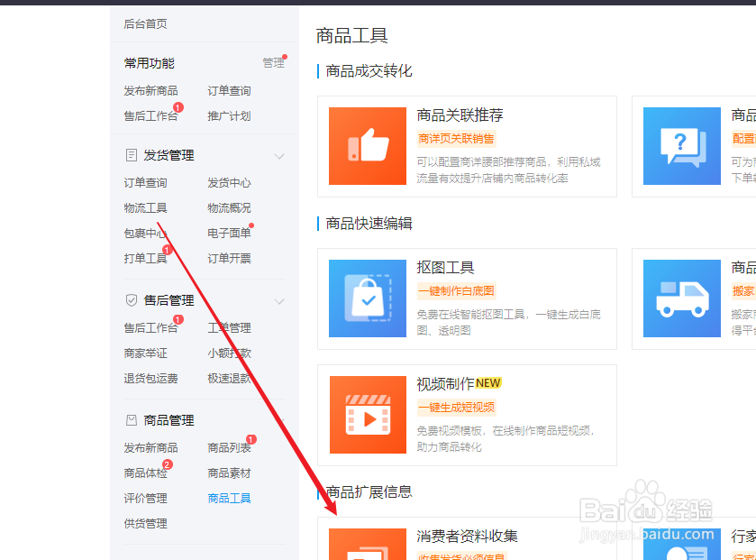Screen dimensions: 756x560
Task: Click 发布新商品 under 商品管理
Action: tap(150, 447)
